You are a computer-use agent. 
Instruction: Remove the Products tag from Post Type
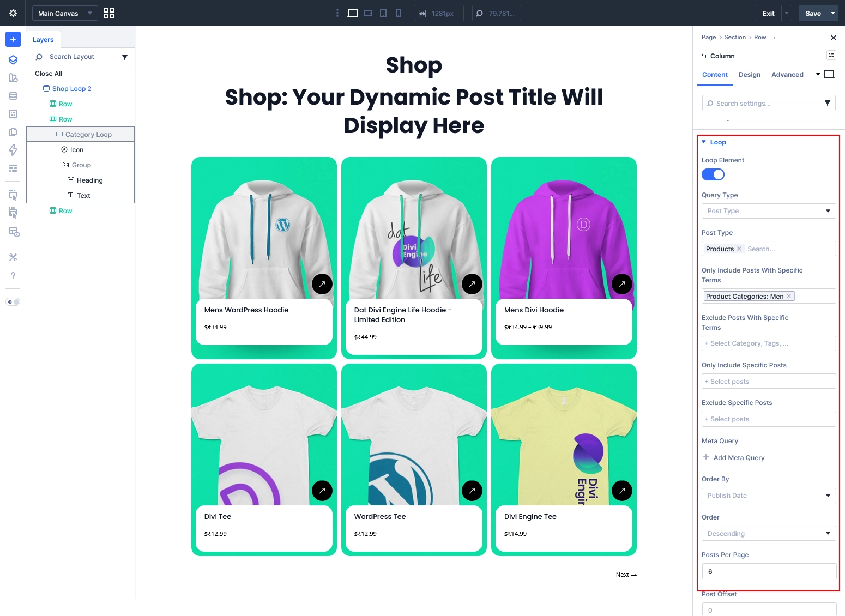tap(739, 249)
